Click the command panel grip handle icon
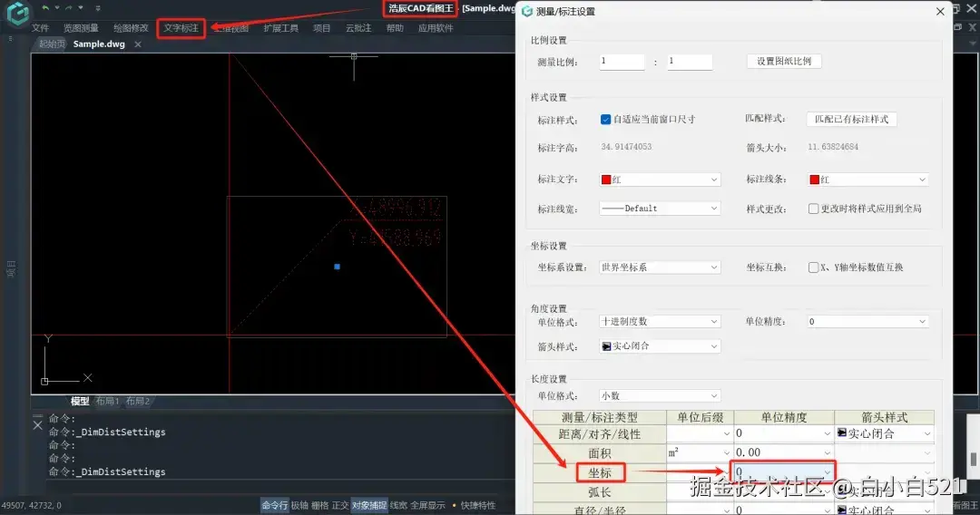The width and height of the screenshot is (980, 515). point(37,416)
